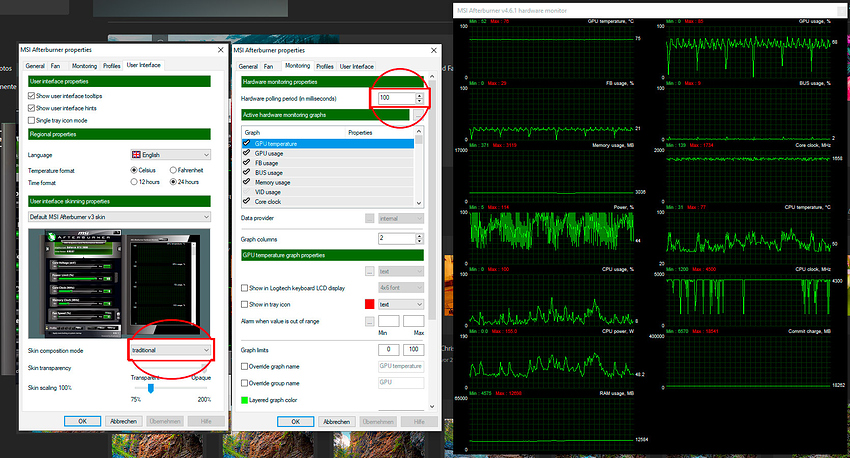
Task: Choose 24 hours time format
Action: click(173, 182)
